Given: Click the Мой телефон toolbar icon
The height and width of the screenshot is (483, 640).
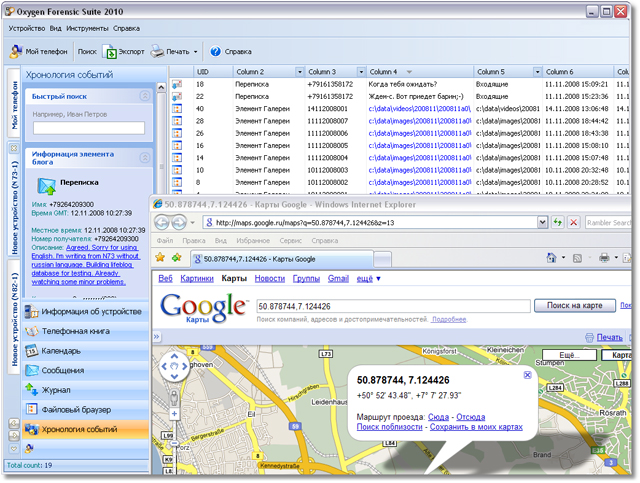Looking at the screenshot, I should click(x=16, y=51).
